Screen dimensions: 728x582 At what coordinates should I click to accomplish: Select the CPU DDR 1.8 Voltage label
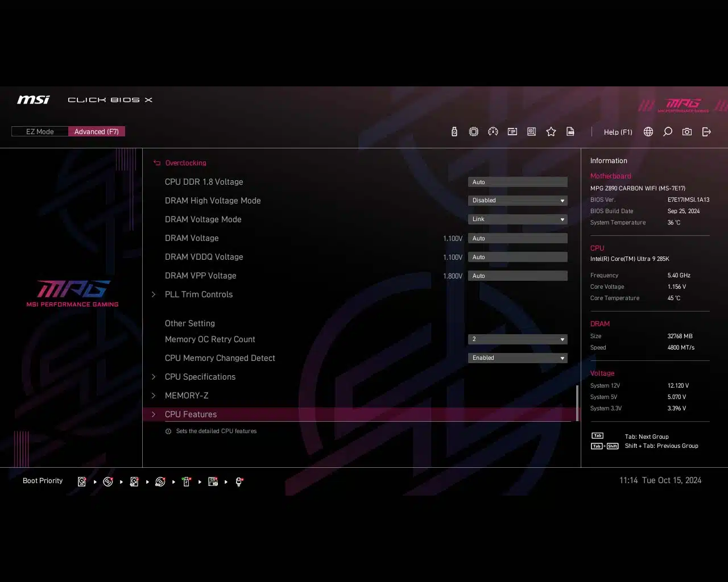204,182
